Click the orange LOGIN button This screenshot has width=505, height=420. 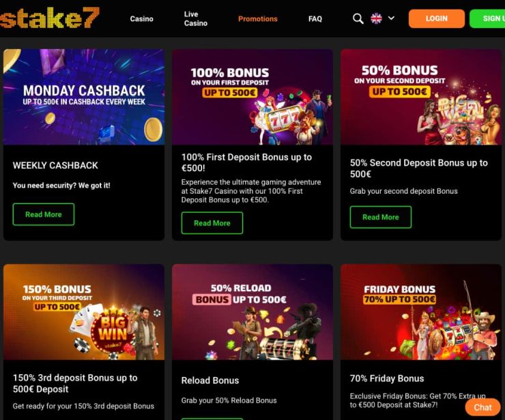[x=436, y=18]
